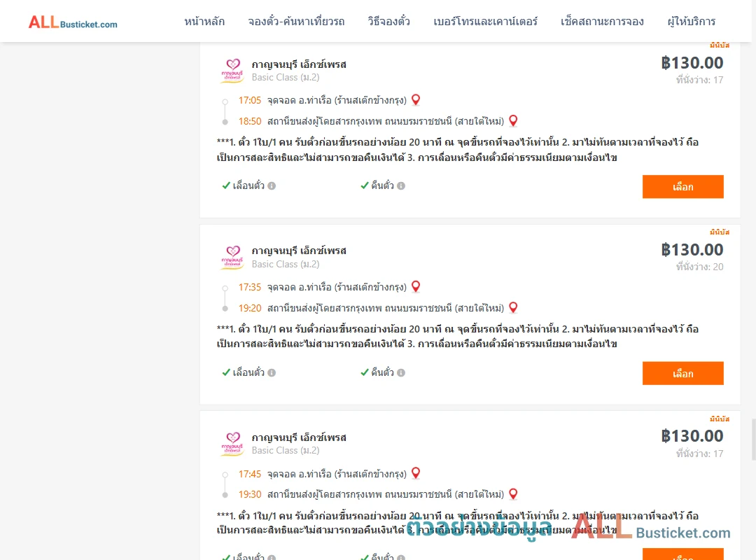
Task: Click the 18:50 arrival time
Action: click(250, 121)
